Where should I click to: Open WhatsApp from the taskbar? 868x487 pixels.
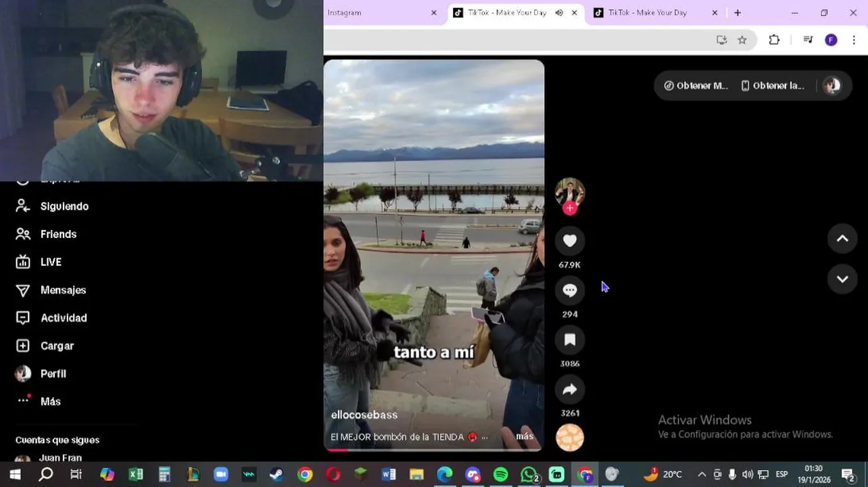click(x=529, y=475)
